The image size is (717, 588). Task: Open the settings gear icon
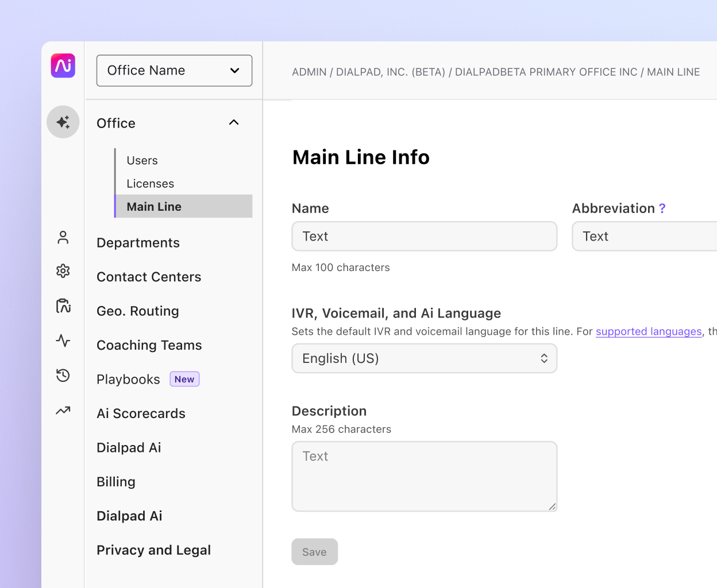tap(63, 272)
